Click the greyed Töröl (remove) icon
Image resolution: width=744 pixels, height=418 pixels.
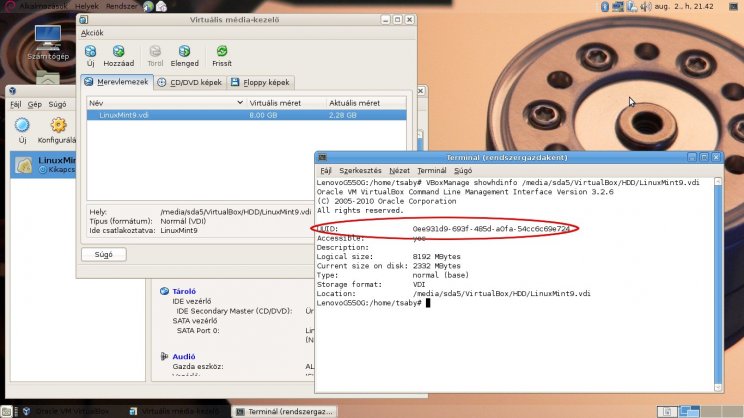[x=155, y=51]
